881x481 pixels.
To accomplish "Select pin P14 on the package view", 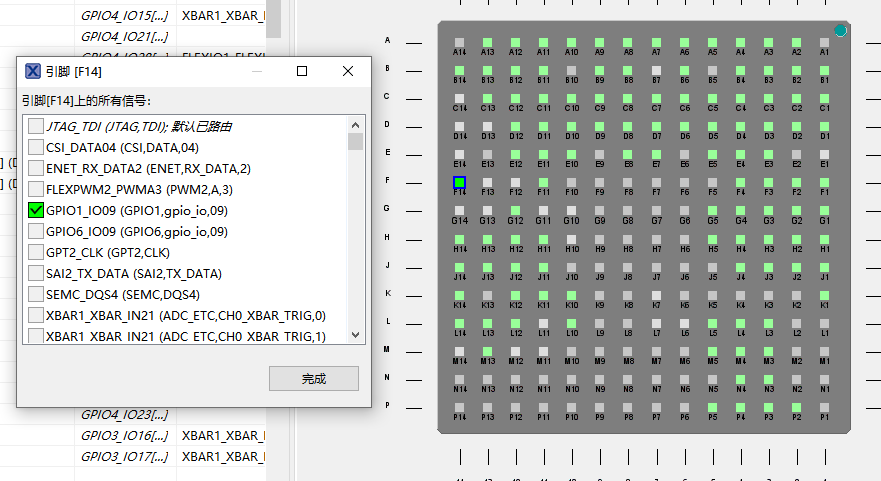I will (x=460, y=408).
